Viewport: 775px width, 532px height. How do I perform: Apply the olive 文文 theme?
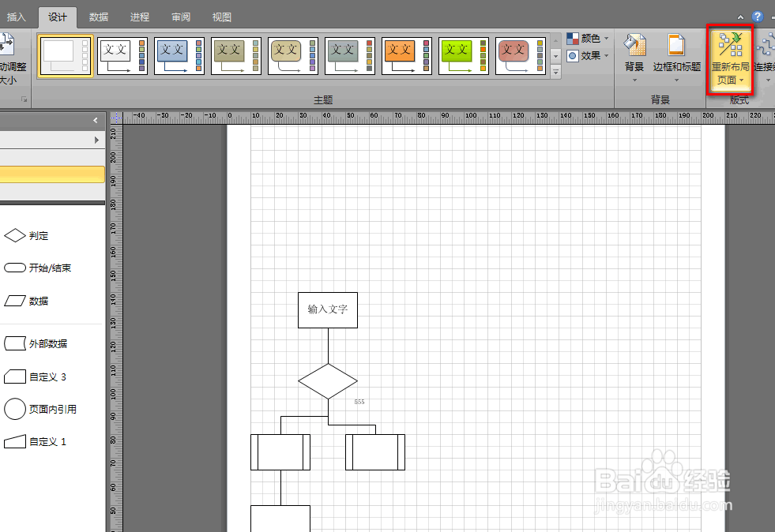click(x=235, y=56)
